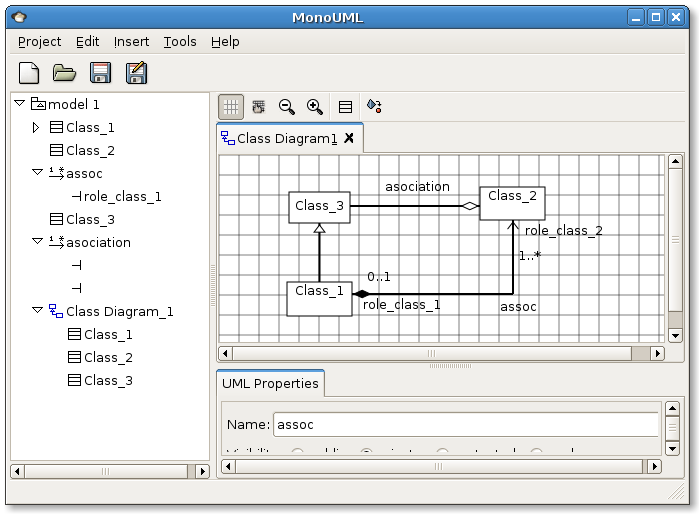Select model 1 package icon in tree
Viewport: 699px width, 514px height.
[x=38, y=104]
